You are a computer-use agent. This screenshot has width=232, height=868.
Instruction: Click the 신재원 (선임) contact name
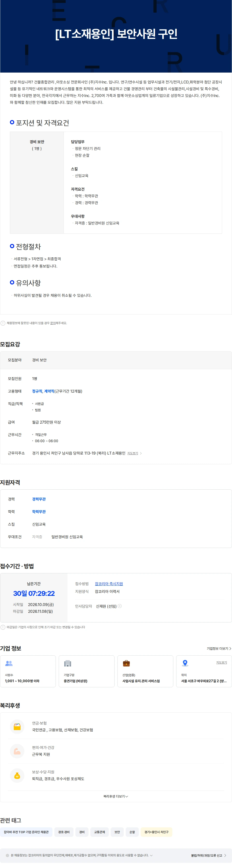pyautogui.click(x=106, y=606)
